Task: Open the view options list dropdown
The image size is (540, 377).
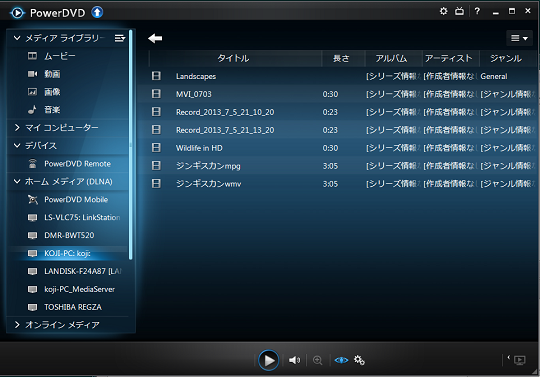Action: pyautogui.click(x=519, y=38)
